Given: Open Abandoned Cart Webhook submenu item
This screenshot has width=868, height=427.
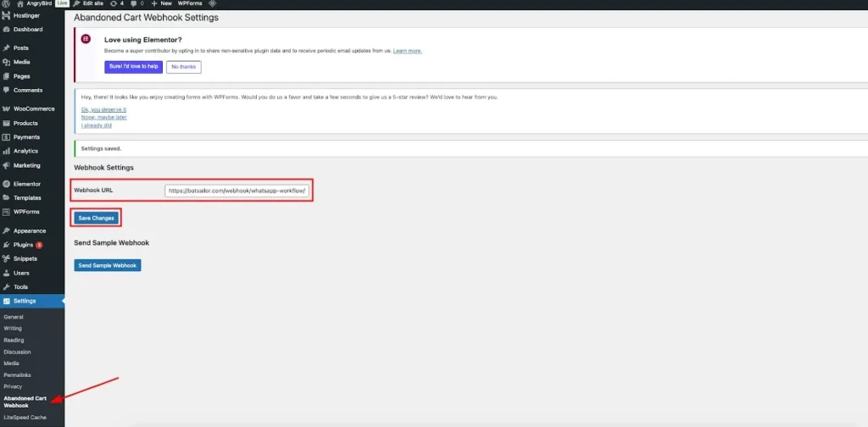Looking at the screenshot, I should [25, 402].
